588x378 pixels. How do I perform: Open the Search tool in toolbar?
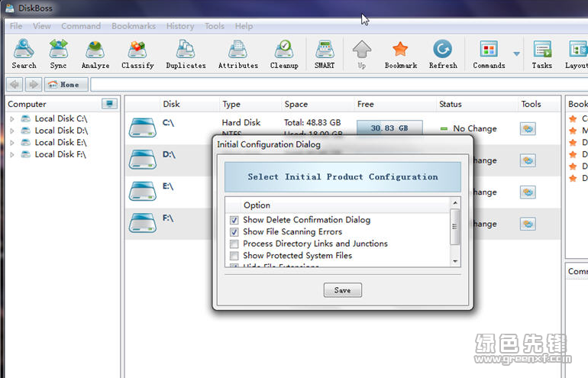click(x=24, y=54)
